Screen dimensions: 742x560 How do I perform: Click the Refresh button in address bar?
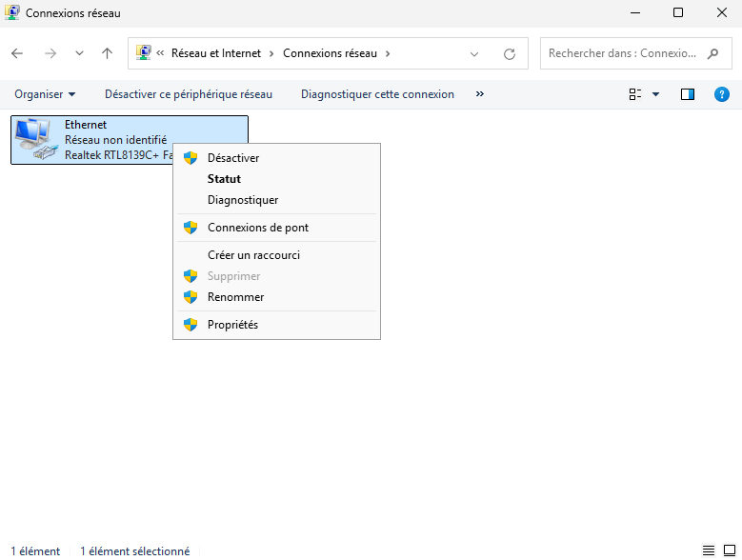coord(510,53)
